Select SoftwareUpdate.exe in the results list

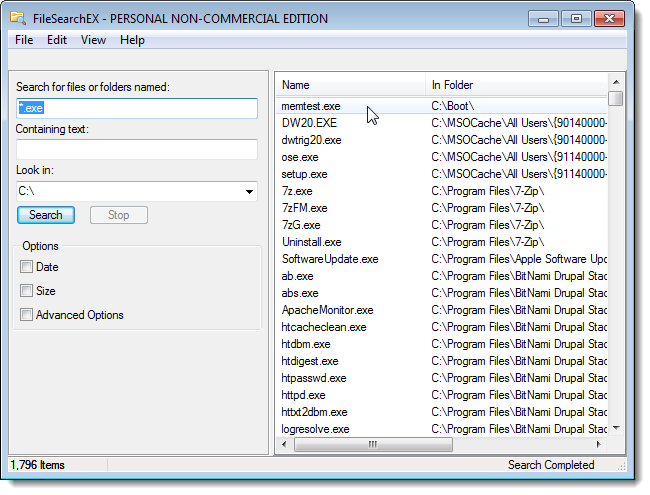click(x=330, y=259)
